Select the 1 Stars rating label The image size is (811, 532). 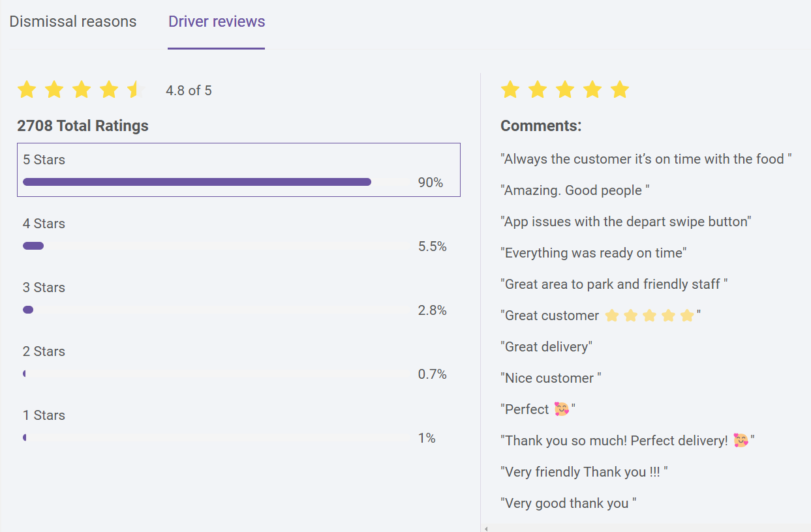pos(44,415)
